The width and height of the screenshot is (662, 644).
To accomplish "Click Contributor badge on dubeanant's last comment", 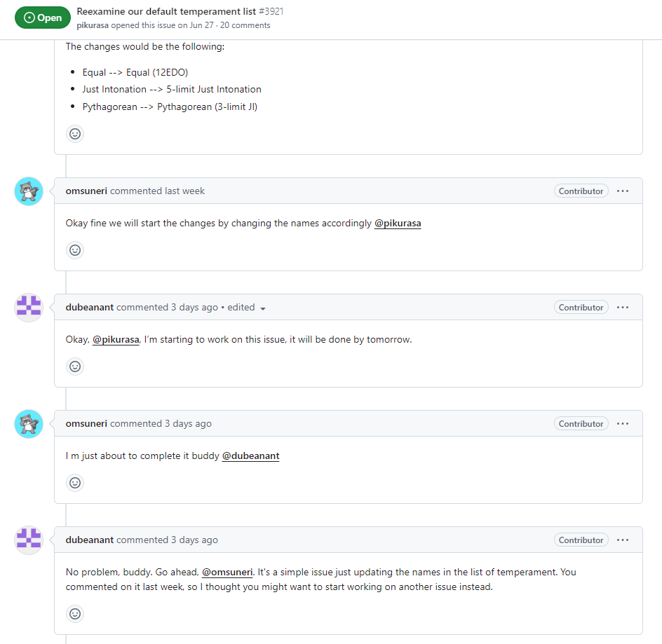I will (x=581, y=540).
